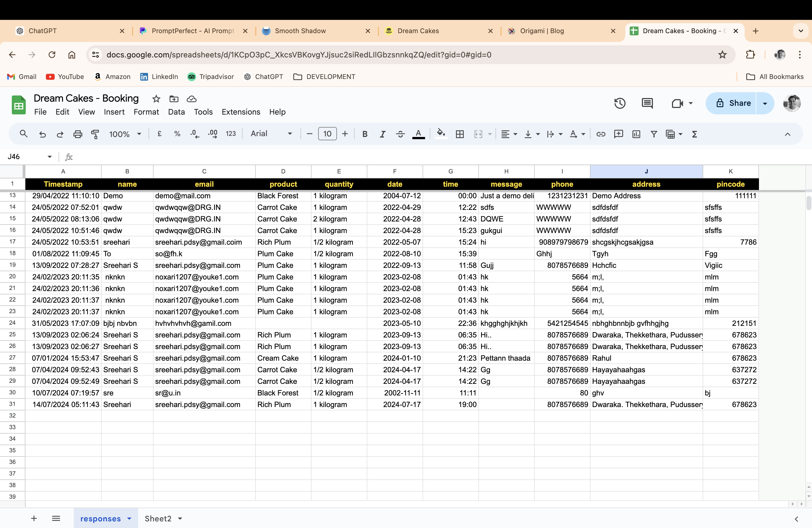Viewport: 812px width, 528px height.
Task: Click the paint format roller icon
Action: point(95,134)
